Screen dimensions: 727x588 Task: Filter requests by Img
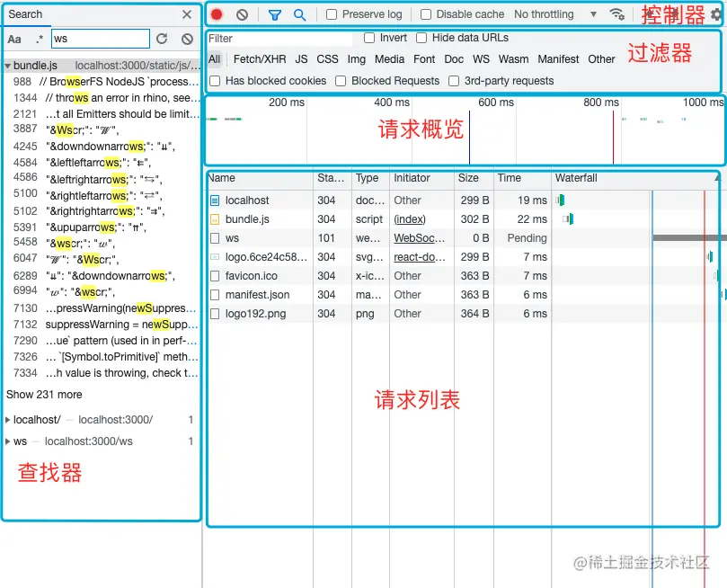pos(357,59)
